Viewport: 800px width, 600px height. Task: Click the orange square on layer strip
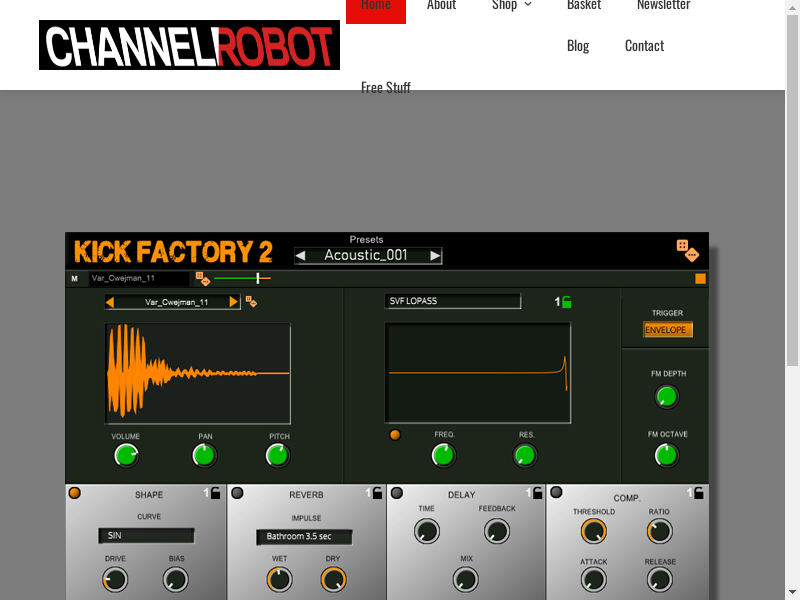[700, 279]
